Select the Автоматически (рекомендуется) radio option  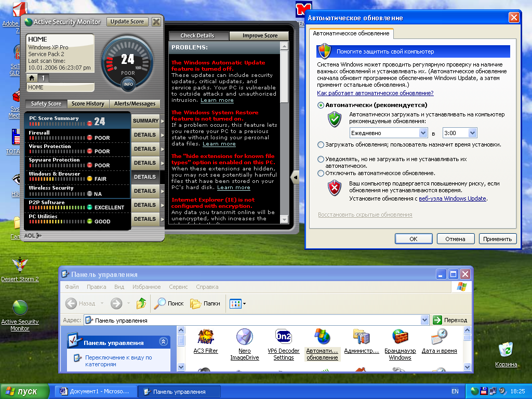coord(321,105)
